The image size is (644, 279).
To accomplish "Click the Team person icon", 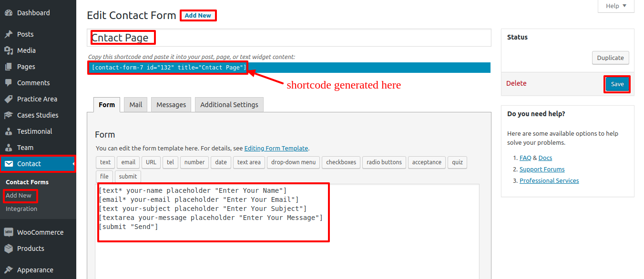I will [9, 148].
